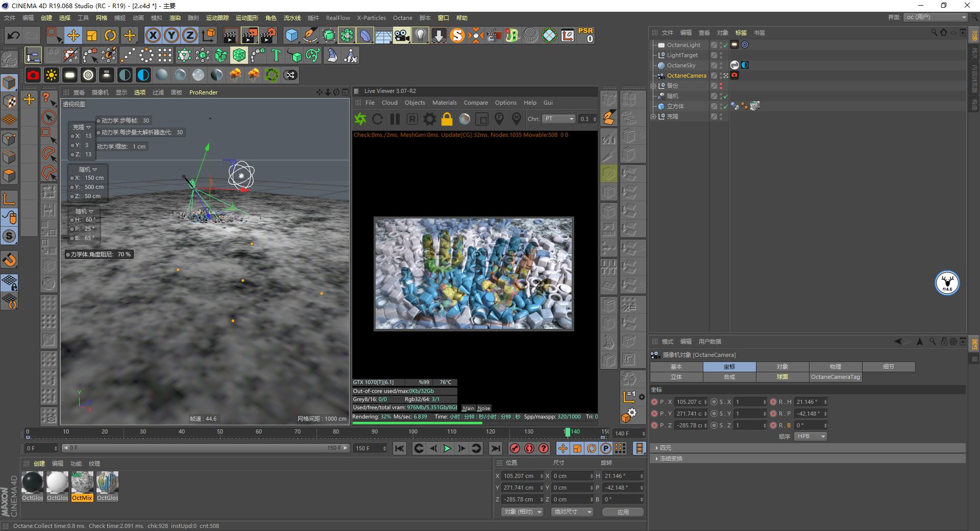Image resolution: width=980 pixels, height=531 pixels.
Task: Toggle the green enable checkmark on the 随机 object
Action: click(x=725, y=96)
